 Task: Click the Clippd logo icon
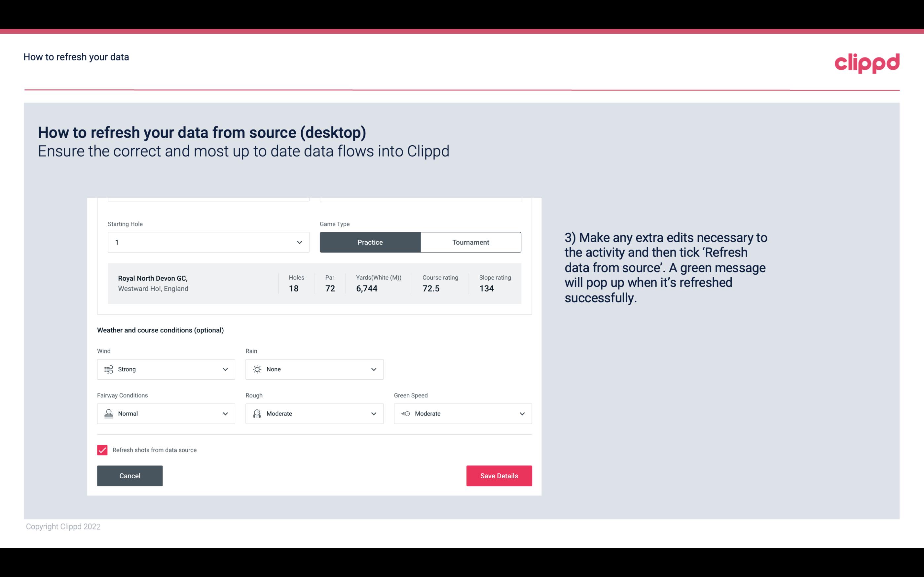[867, 62]
